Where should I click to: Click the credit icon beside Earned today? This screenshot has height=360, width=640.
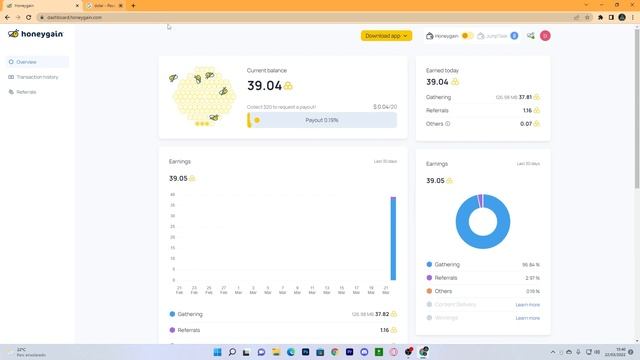coord(455,82)
